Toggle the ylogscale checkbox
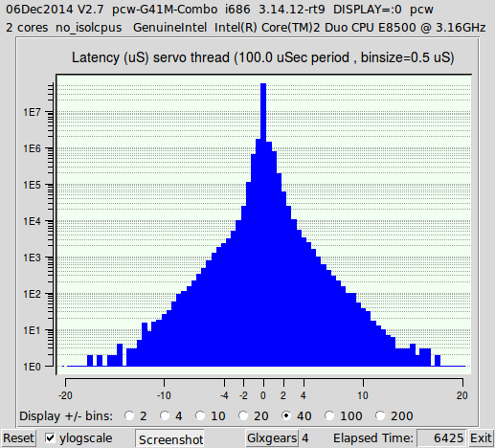This screenshot has width=495, height=448. click(x=50, y=437)
